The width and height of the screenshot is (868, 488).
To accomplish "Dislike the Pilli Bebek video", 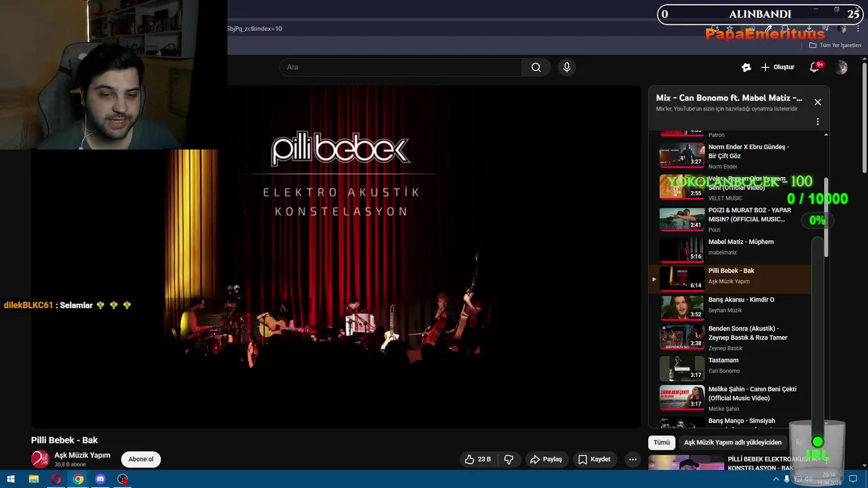I will pyautogui.click(x=509, y=459).
